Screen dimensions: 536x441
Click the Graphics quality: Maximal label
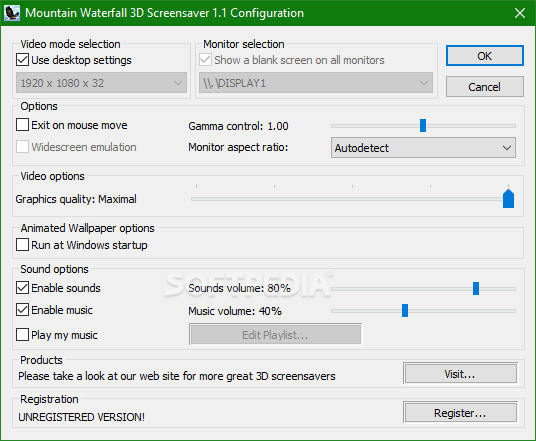[76, 199]
